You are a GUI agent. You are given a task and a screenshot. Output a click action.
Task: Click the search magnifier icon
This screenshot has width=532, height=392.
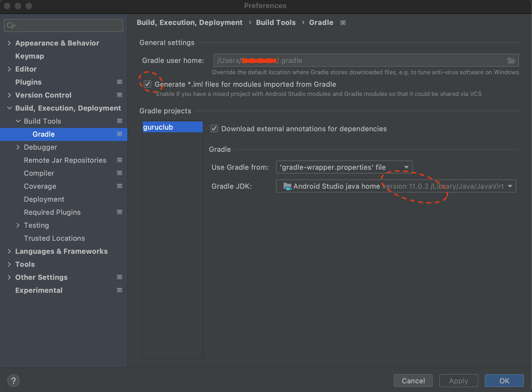10,25
